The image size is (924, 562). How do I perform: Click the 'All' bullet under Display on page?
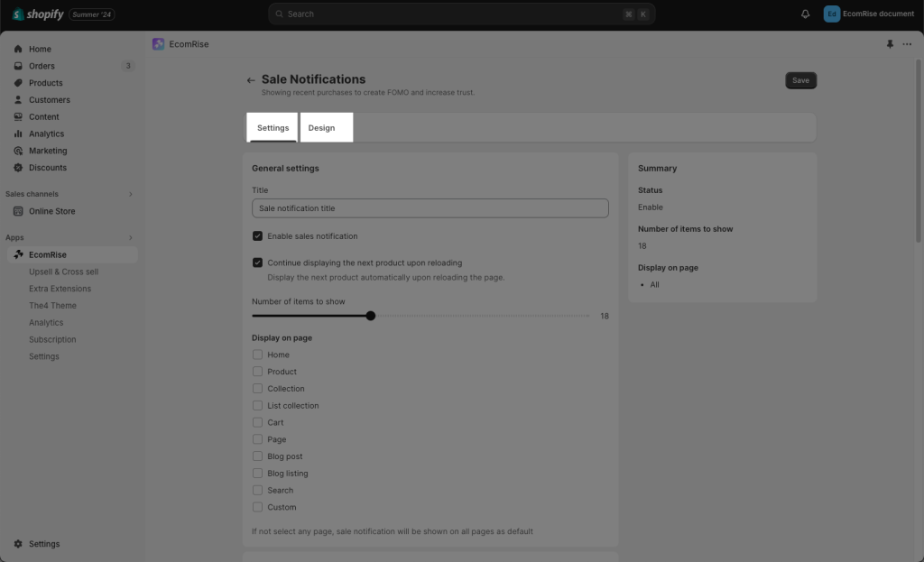(x=655, y=284)
